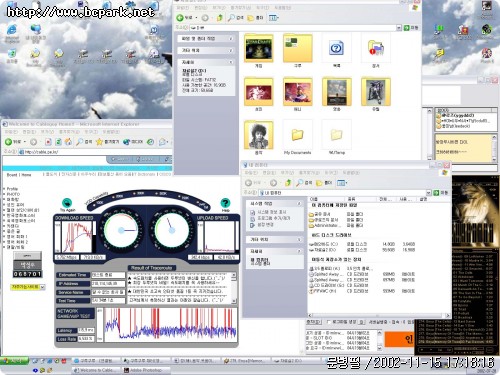Click the green Back arrow in Internet Explorer
500x375 pixels.
pyautogui.click(x=8, y=142)
